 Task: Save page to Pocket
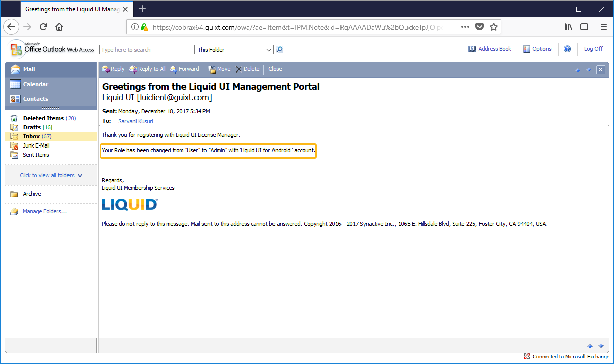click(480, 27)
